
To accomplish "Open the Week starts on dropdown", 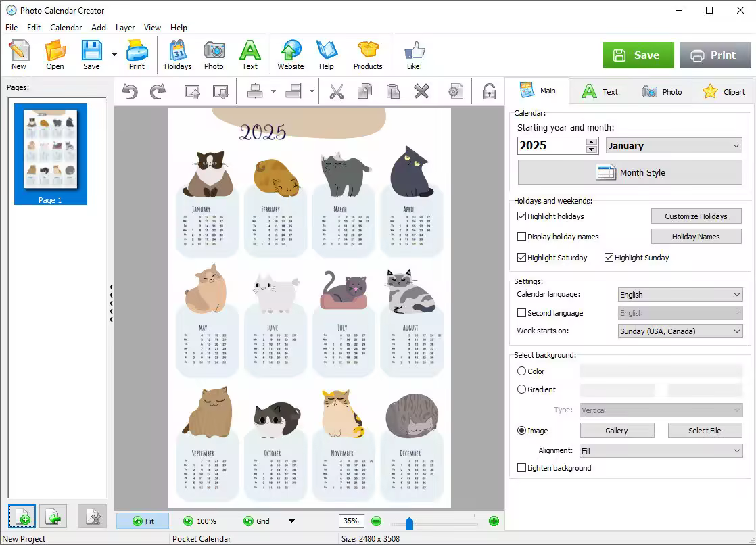I will coord(680,331).
